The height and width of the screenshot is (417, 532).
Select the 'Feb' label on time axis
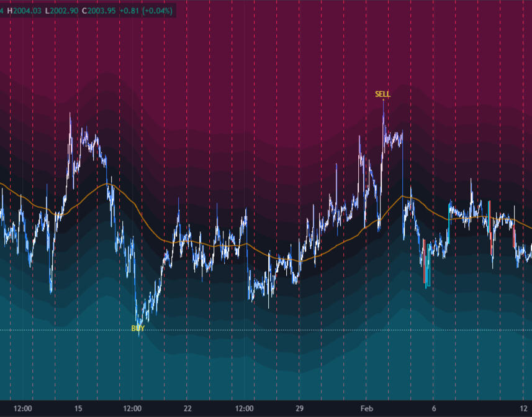[367, 408]
